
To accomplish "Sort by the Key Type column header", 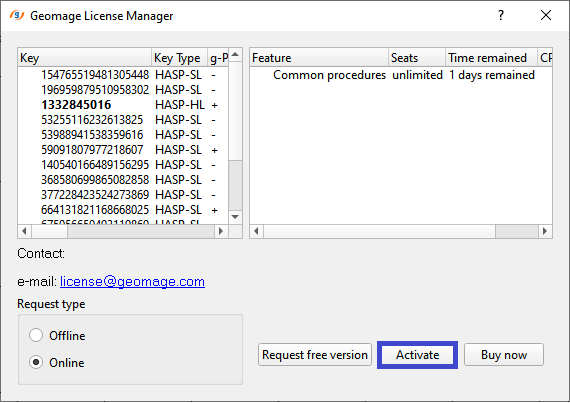I will pyautogui.click(x=179, y=58).
